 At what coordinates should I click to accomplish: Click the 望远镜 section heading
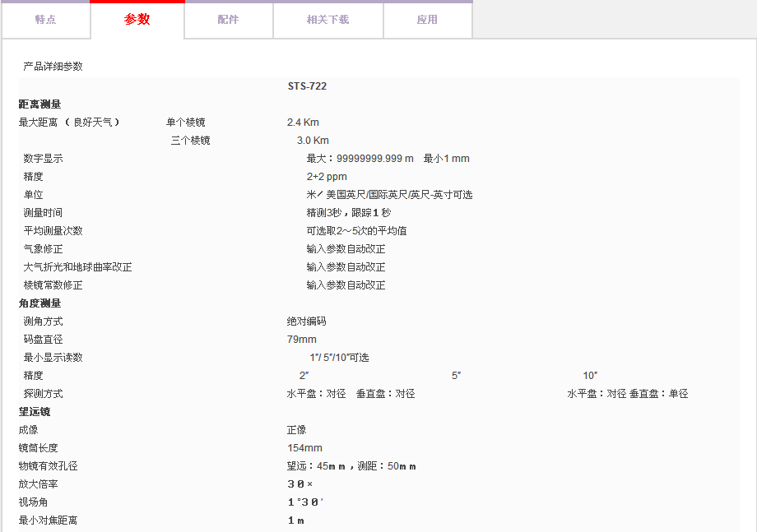click(35, 412)
